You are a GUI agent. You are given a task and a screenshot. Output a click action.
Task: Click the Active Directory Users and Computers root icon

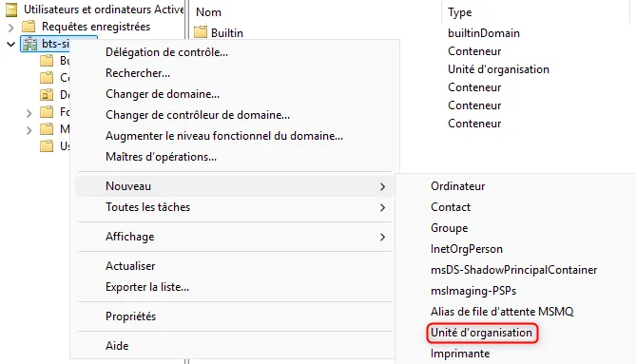pos(11,10)
